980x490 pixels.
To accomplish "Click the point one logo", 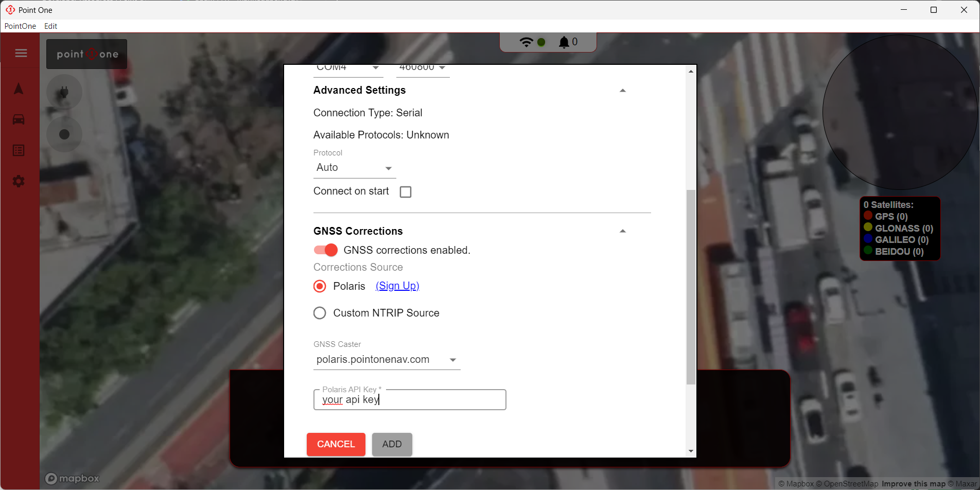I will click(87, 54).
